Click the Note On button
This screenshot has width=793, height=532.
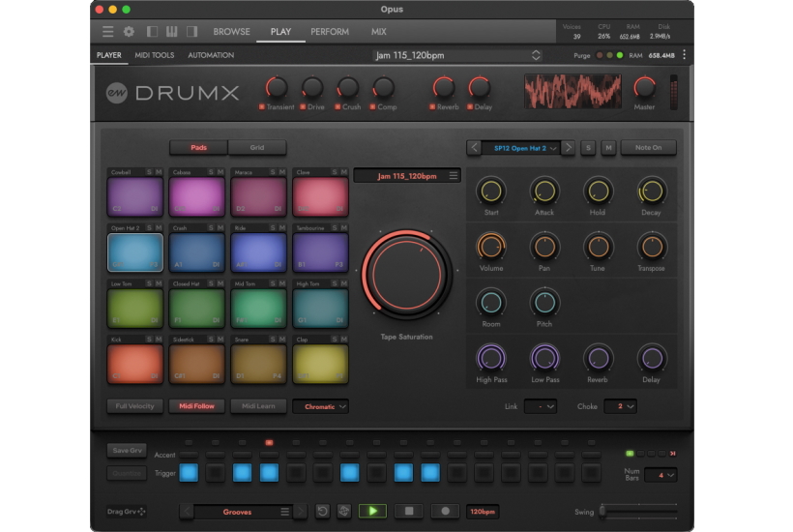pos(648,148)
